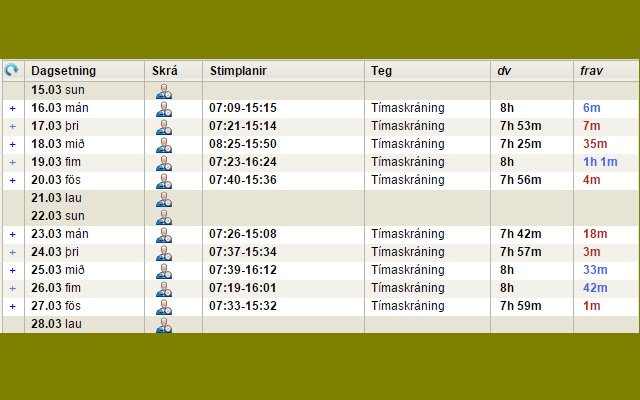The width and height of the screenshot is (640, 400).
Task: Expand the 16.03 mán row with plus
Action: (13, 109)
